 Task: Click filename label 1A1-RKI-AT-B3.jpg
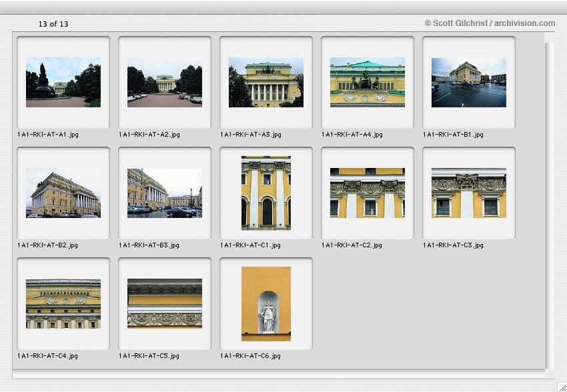(x=149, y=245)
